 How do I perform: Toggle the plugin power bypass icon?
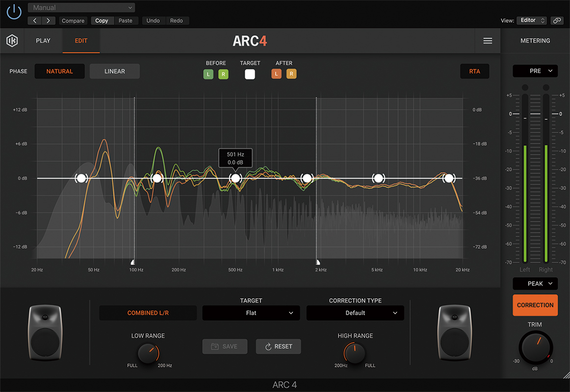14,12
